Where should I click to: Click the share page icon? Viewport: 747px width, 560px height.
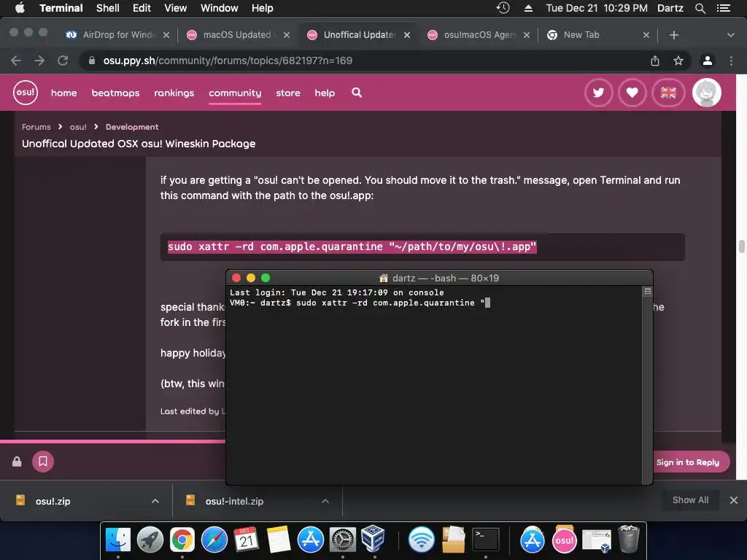pyautogui.click(x=655, y=61)
